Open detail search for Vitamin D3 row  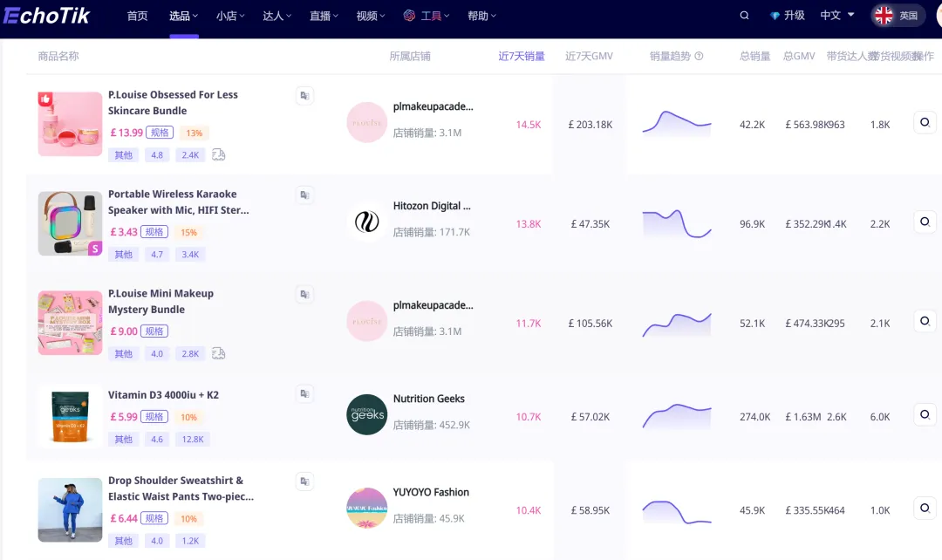(925, 414)
